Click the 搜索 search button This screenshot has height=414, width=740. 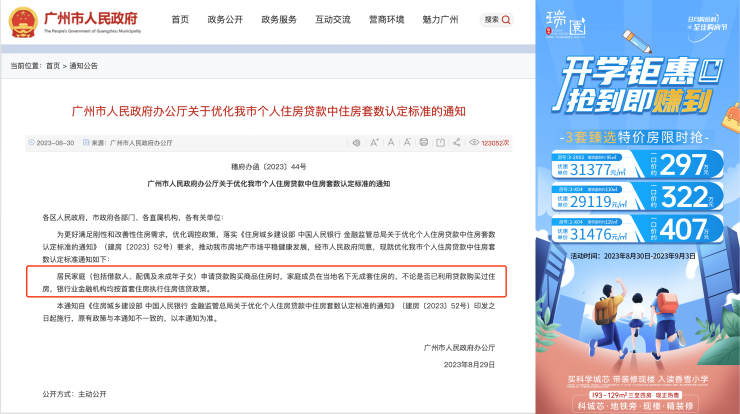pyautogui.click(x=497, y=20)
